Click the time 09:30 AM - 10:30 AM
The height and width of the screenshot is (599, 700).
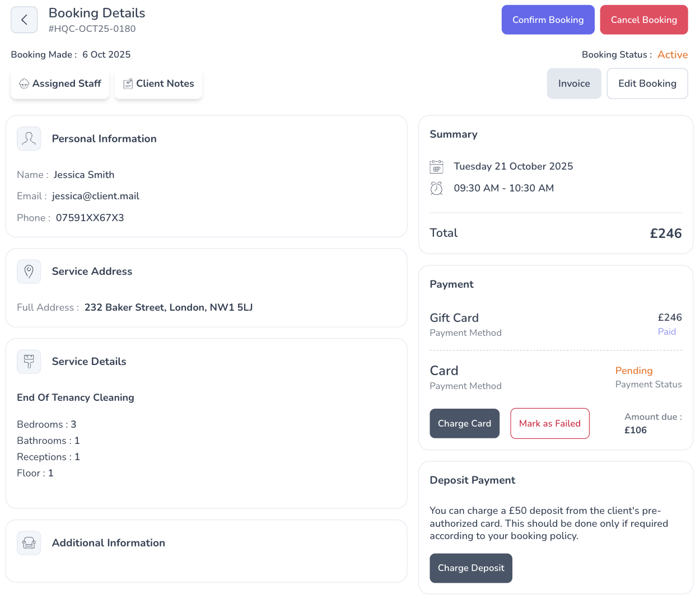tap(504, 189)
